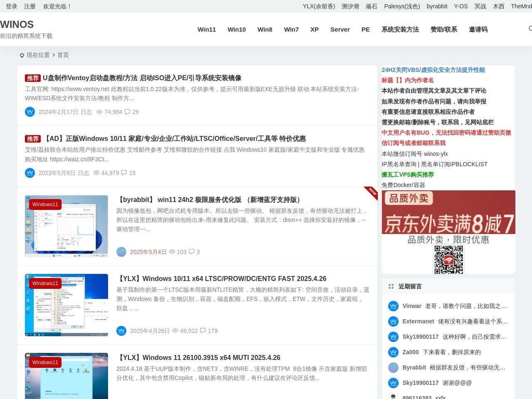Image resolution: width=532 pixels, height=399 pixels.
Task: Click 京东外卖满8减7 ad banner
Action: (x=448, y=212)
